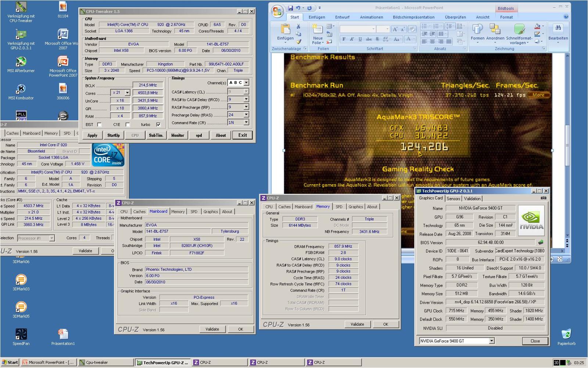Screen dimensions: 588x368
Task: Open SPD tab in CPU-Z Memory window
Action: click(339, 207)
